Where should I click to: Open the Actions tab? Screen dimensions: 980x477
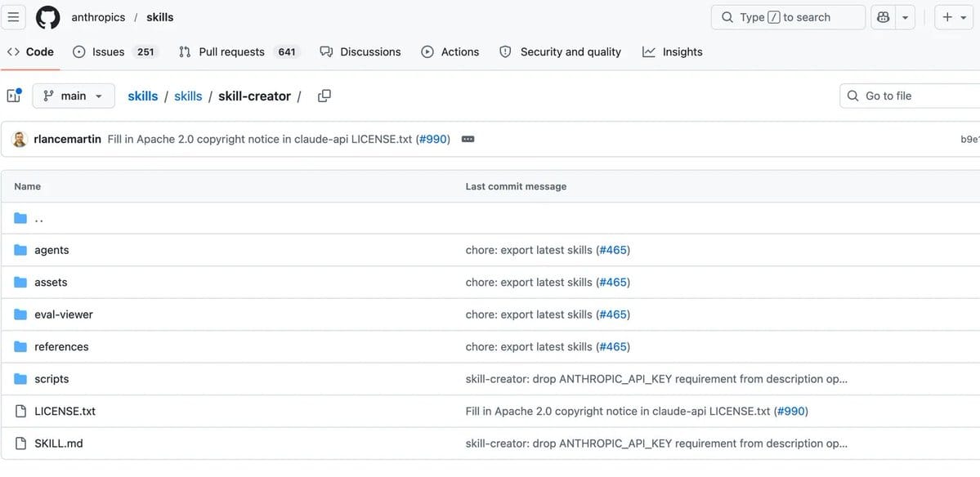tap(450, 51)
